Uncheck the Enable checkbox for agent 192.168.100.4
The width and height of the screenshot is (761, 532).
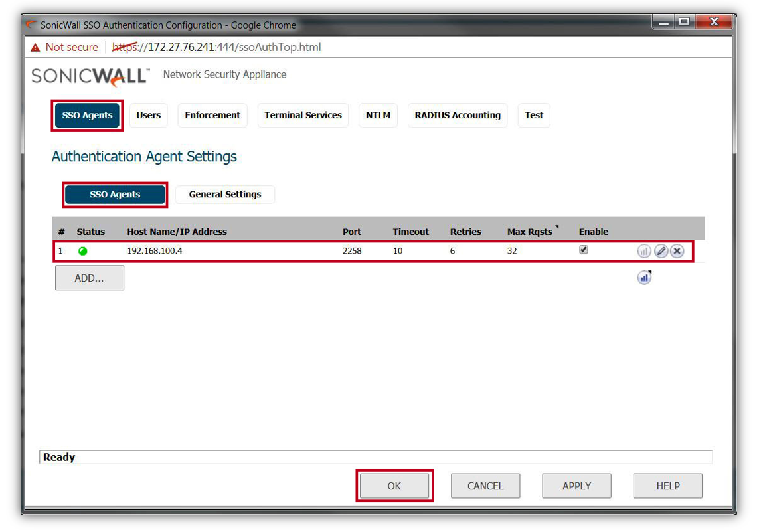click(584, 250)
